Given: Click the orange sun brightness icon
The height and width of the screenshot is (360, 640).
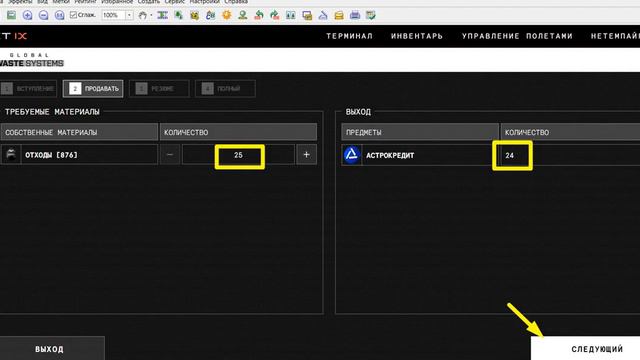Looking at the screenshot, I should click(x=227, y=16).
